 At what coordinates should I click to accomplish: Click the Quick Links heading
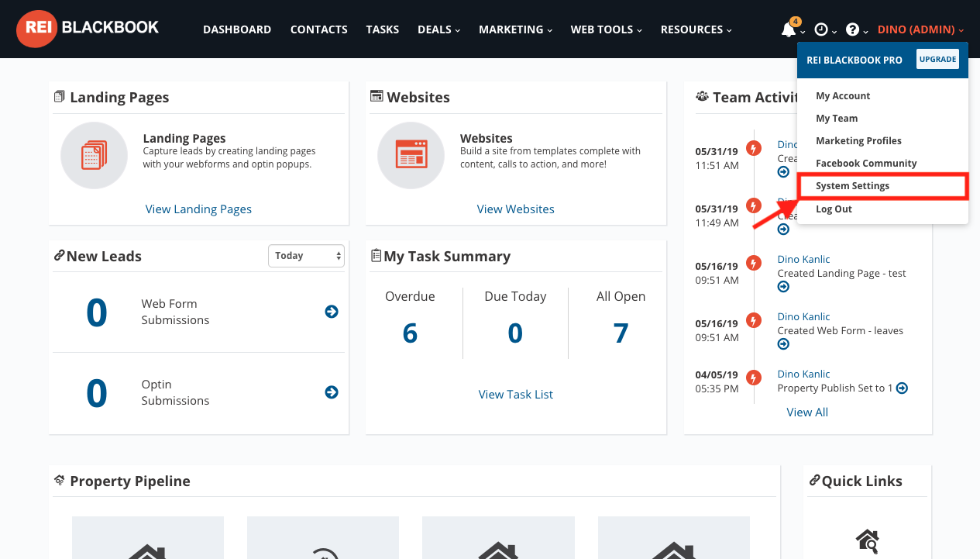click(x=861, y=481)
